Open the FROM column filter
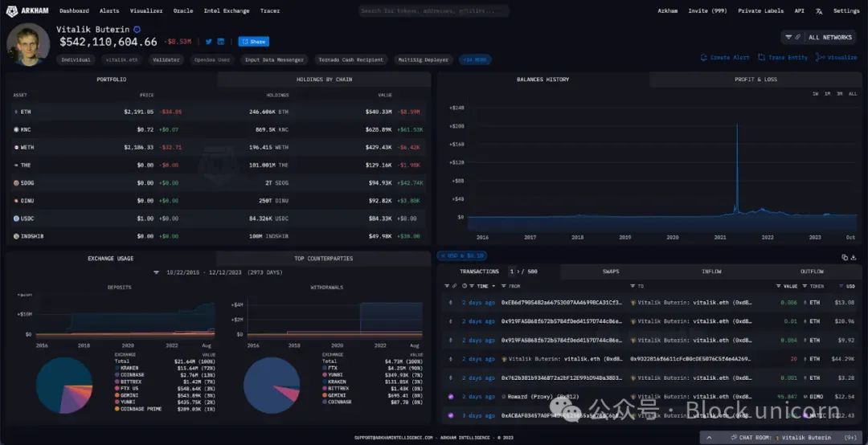The width and height of the screenshot is (868, 445). [x=504, y=286]
